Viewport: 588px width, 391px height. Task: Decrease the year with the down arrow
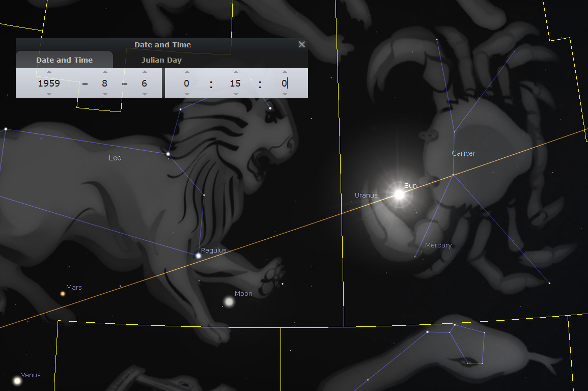click(x=49, y=95)
